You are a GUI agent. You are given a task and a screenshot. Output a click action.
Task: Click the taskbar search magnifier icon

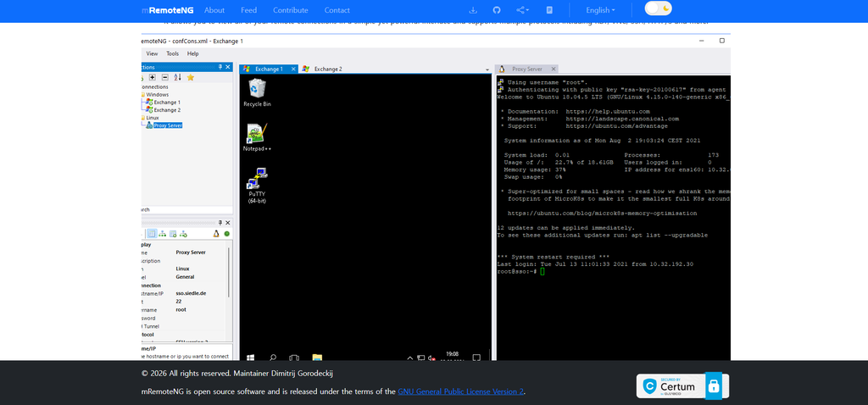point(272,358)
